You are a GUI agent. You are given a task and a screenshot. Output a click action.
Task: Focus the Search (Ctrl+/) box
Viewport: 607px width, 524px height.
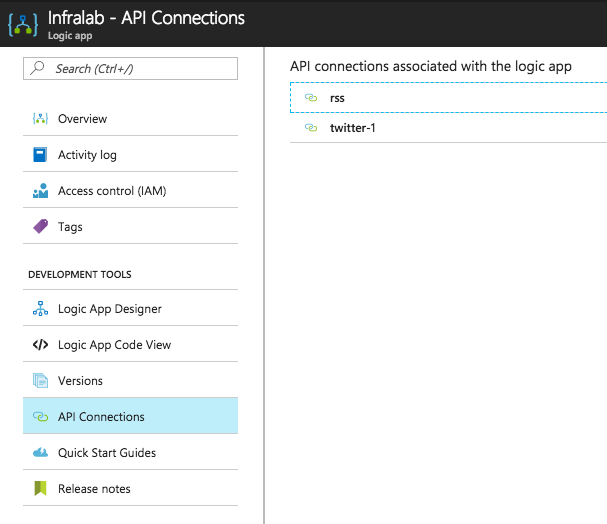[130, 68]
